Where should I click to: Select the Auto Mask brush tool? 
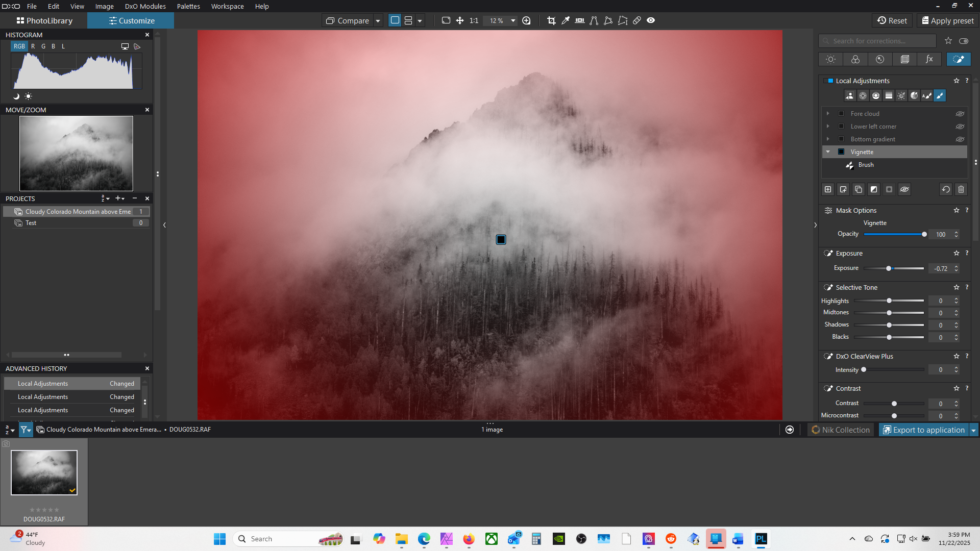(x=927, y=95)
